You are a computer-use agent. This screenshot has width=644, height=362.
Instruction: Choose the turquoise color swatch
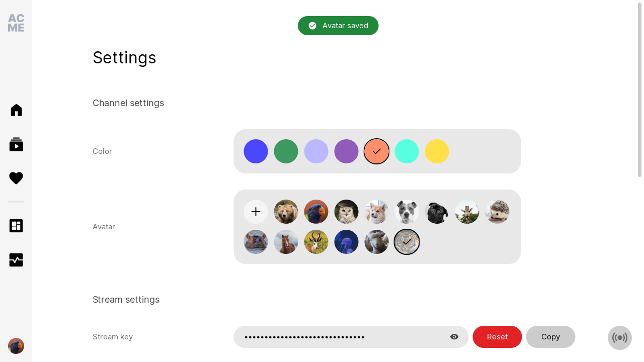pyautogui.click(x=407, y=151)
